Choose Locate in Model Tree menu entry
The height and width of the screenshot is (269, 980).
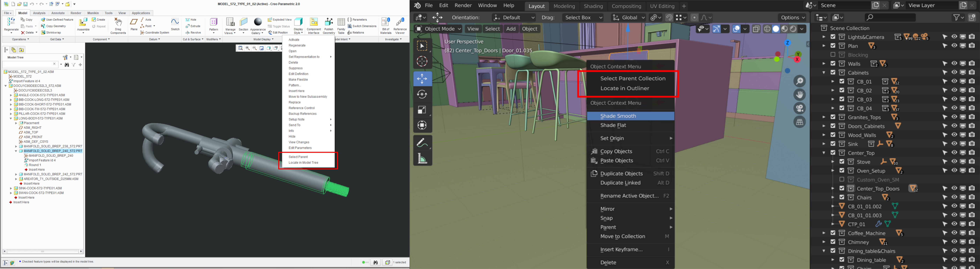point(303,163)
